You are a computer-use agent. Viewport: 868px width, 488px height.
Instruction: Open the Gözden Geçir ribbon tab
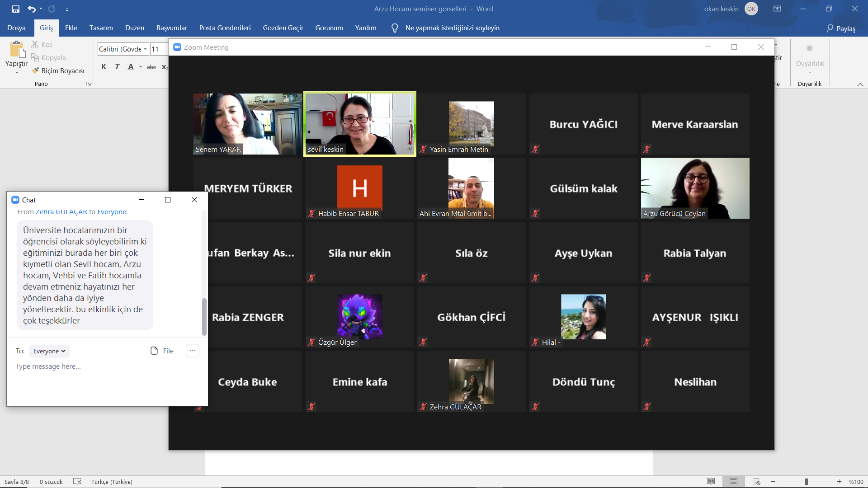[283, 28]
